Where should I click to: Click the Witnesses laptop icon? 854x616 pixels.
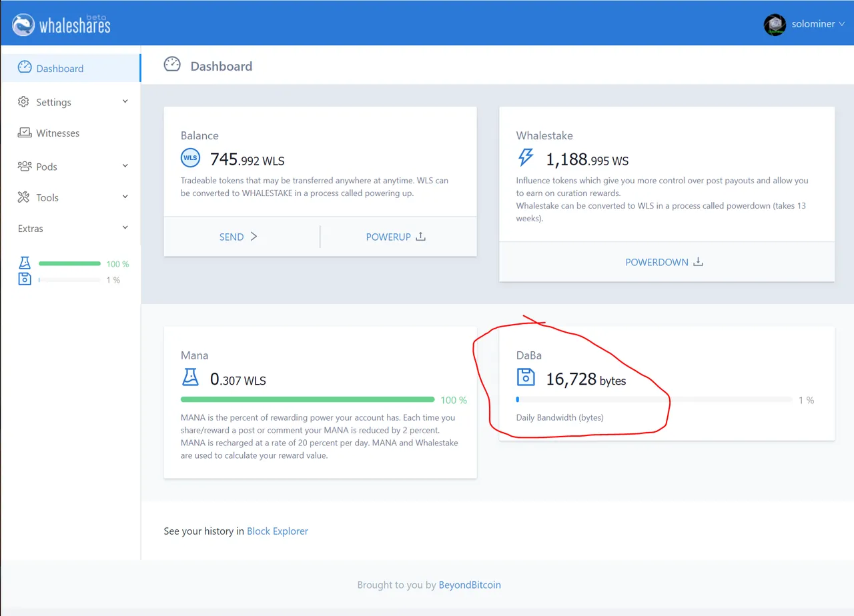25,133
